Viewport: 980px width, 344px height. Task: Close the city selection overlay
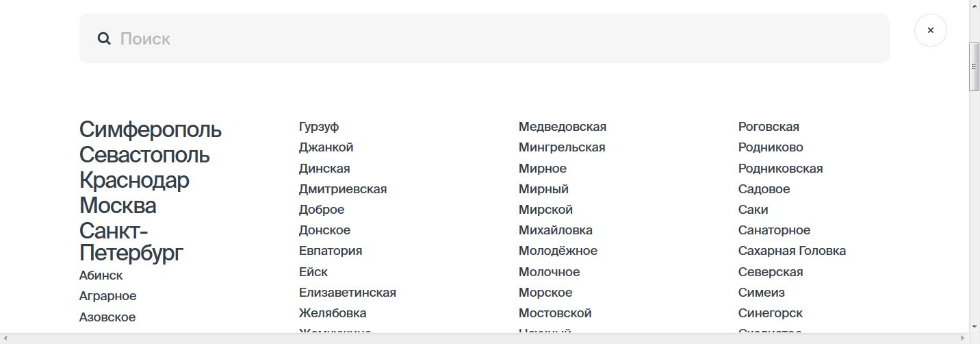(x=930, y=30)
